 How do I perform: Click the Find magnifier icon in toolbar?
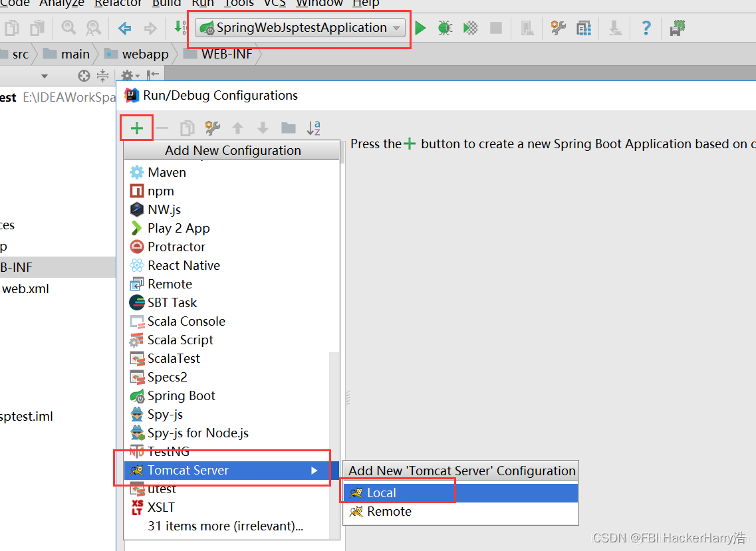click(x=68, y=28)
